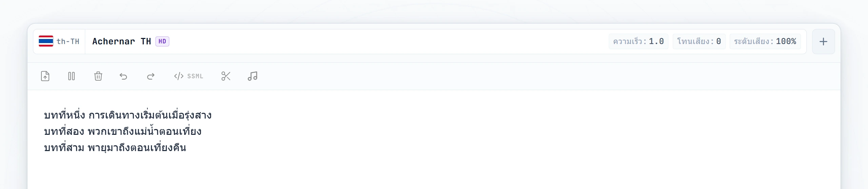Image resolution: width=868 pixels, height=189 pixels.
Task: Change the ระดับเสียง 100% volume setting
Action: pos(765,41)
